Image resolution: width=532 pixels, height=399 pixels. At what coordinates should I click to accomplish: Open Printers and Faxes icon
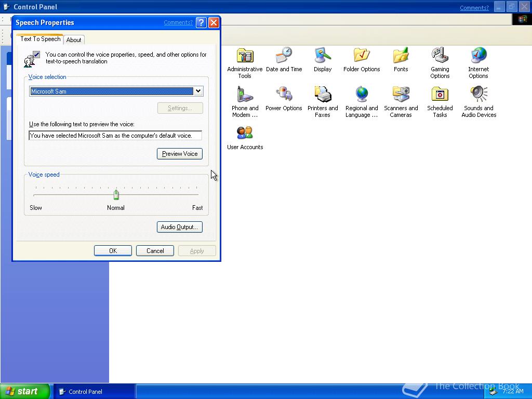coord(322,102)
